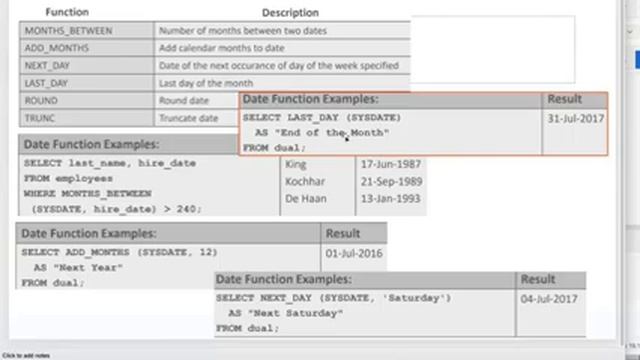Select the NEXT_DAY function cell
The width and height of the screenshot is (640, 360).
pos(87,66)
